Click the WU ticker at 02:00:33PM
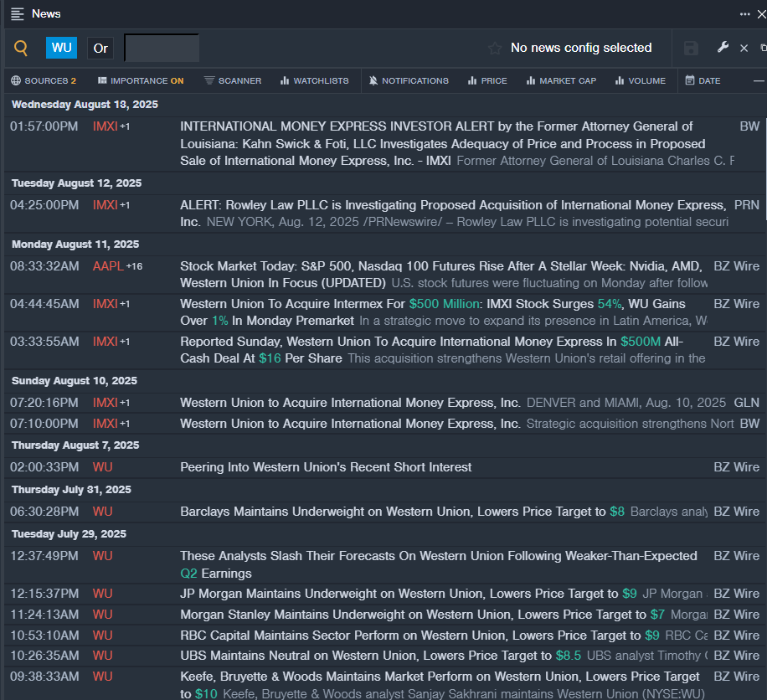Image resolution: width=767 pixels, height=700 pixels. [103, 467]
